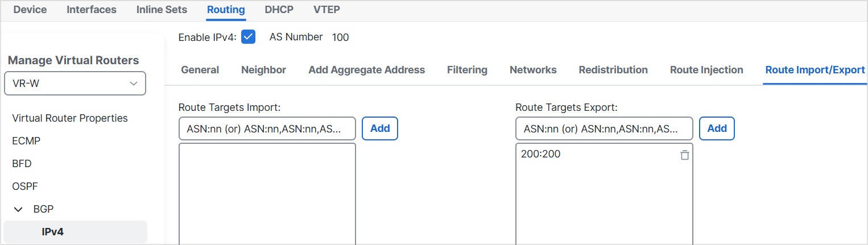Viewport: 868px width, 245px height.
Task: Add a Route Targets Export entry
Action: 716,128
